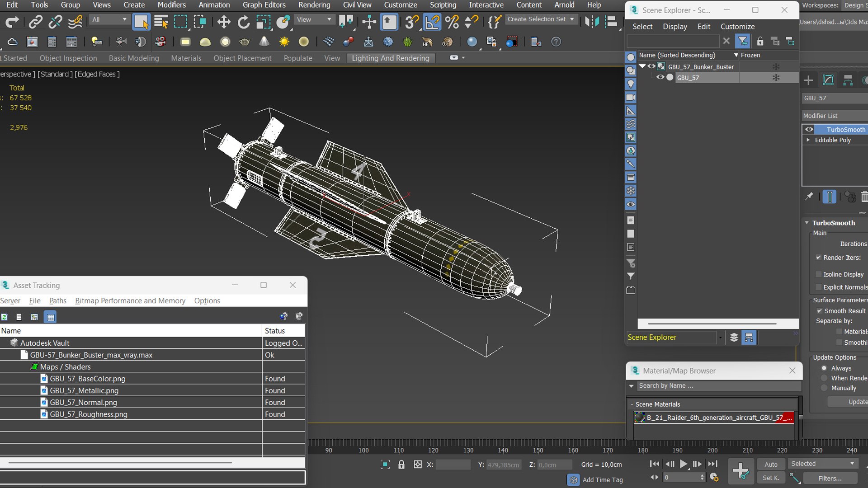Click the lock icon in Scene Explorer toolbar

(x=760, y=41)
